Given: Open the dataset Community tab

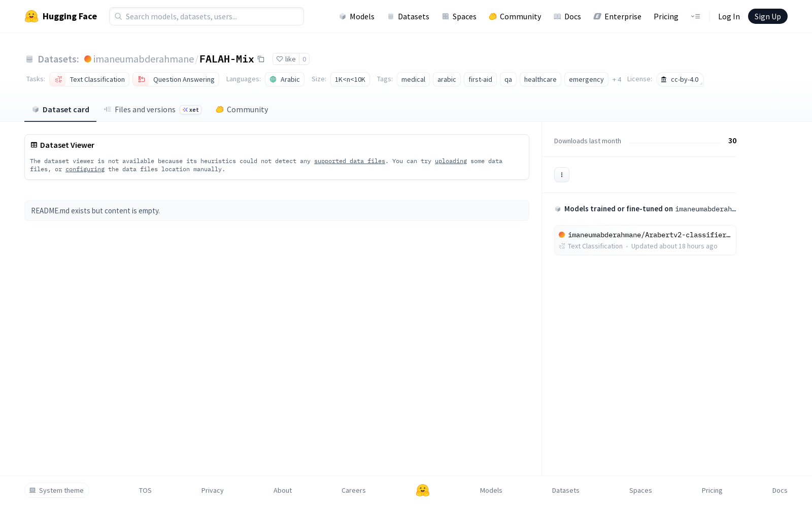Looking at the screenshot, I should [x=242, y=110].
